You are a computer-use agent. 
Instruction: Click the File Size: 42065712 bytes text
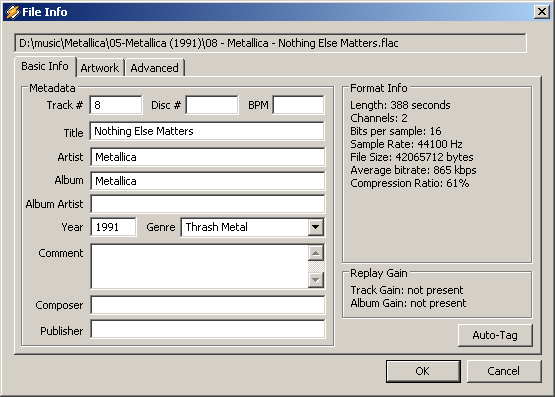pyautogui.click(x=412, y=157)
